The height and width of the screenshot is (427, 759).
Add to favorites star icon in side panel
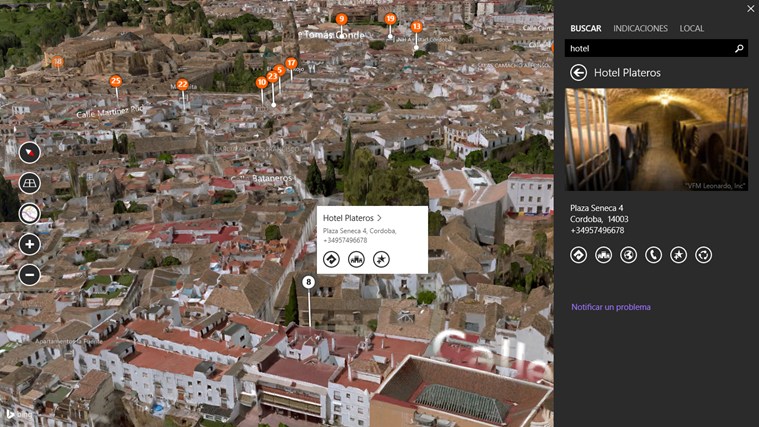[679, 255]
